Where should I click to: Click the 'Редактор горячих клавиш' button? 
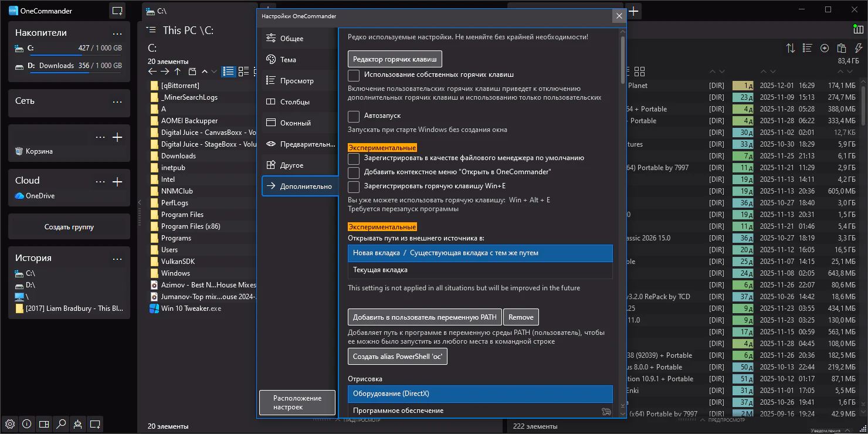395,59
